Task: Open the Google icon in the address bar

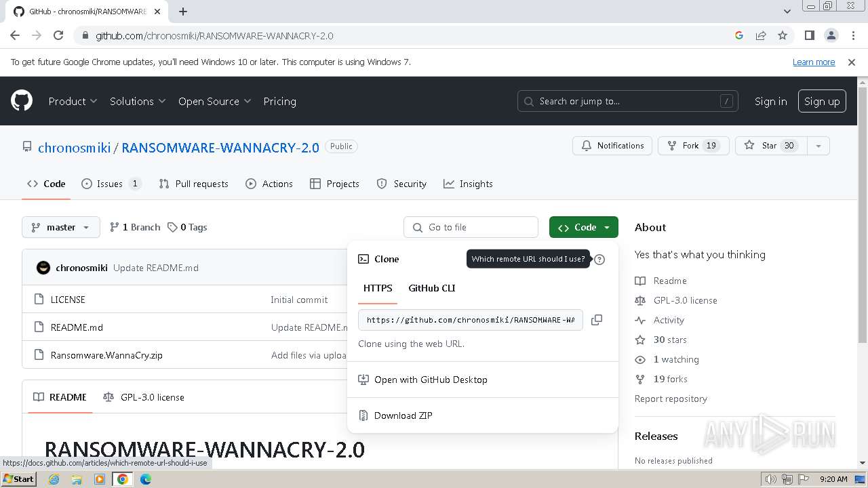Action: (739, 35)
